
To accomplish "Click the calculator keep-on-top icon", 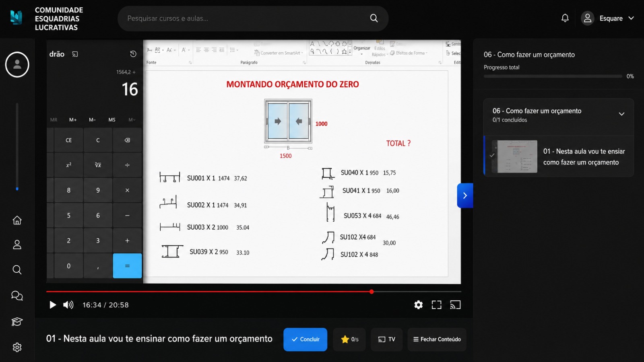I will click(x=75, y=54).
